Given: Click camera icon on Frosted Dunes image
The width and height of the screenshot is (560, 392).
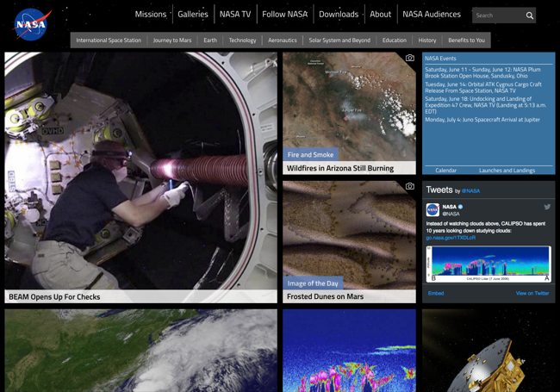Looking at the screenshot, I should (410, 186).
